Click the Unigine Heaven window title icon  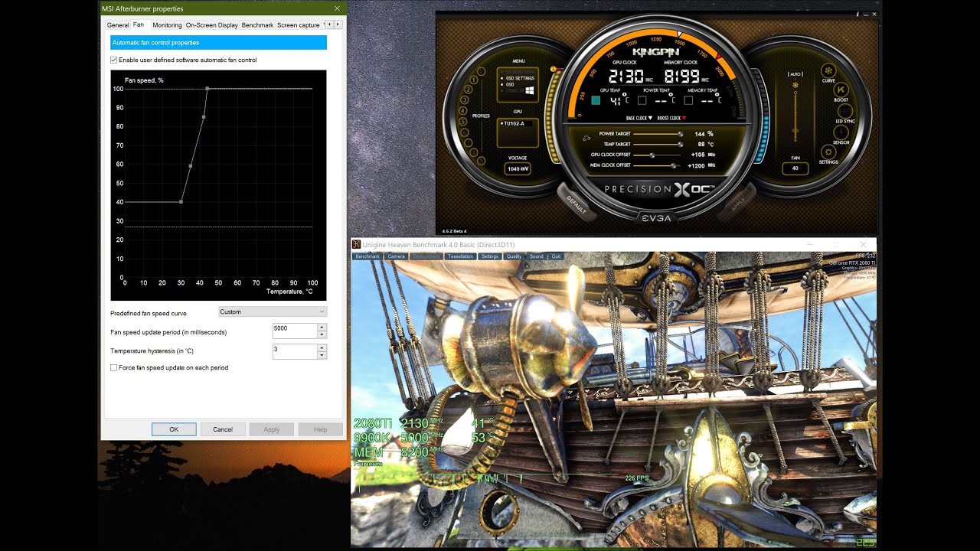[x=357, y=244]
